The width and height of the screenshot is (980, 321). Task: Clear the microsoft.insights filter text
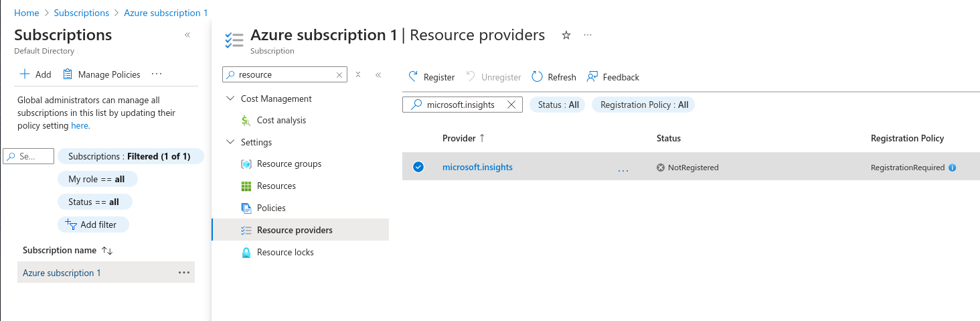click(x=512, y=105)
